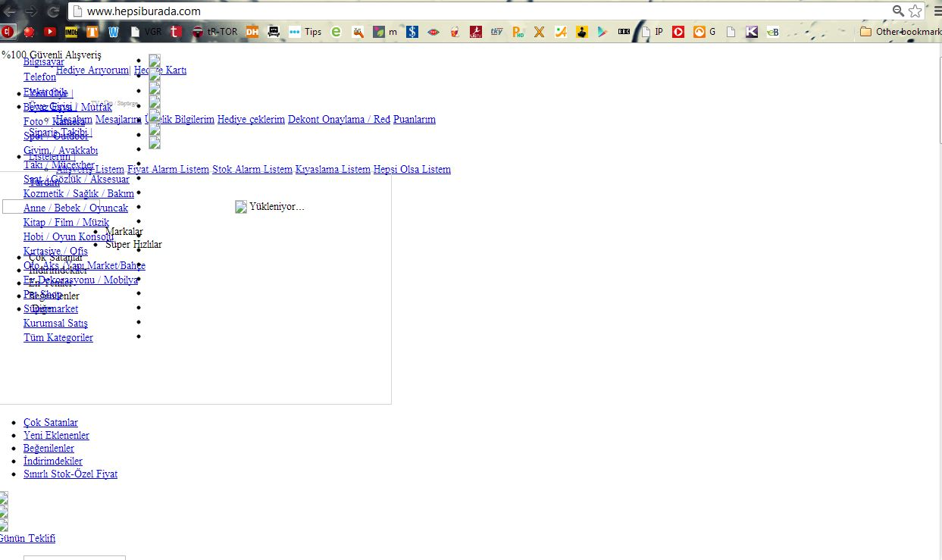Open the Hediye çeklerim link
Viewport: 942px width, 560px height.
251,119
